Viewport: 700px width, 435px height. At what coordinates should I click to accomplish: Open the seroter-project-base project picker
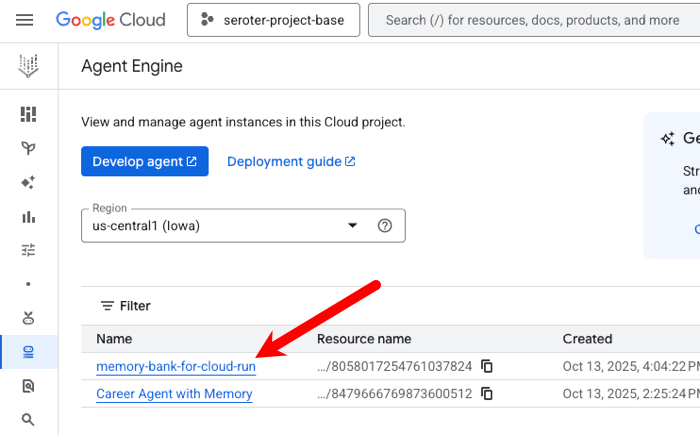pyautogui.click(x=273, y=20)
